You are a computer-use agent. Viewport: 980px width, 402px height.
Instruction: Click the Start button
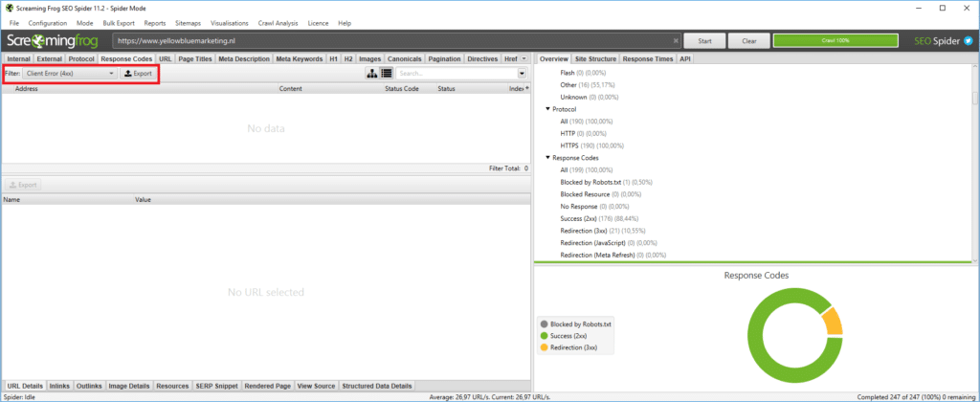(704, 40)
